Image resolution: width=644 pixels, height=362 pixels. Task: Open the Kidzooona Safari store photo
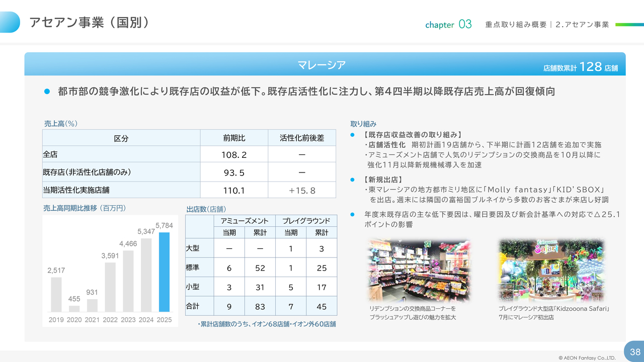point(551,270)
